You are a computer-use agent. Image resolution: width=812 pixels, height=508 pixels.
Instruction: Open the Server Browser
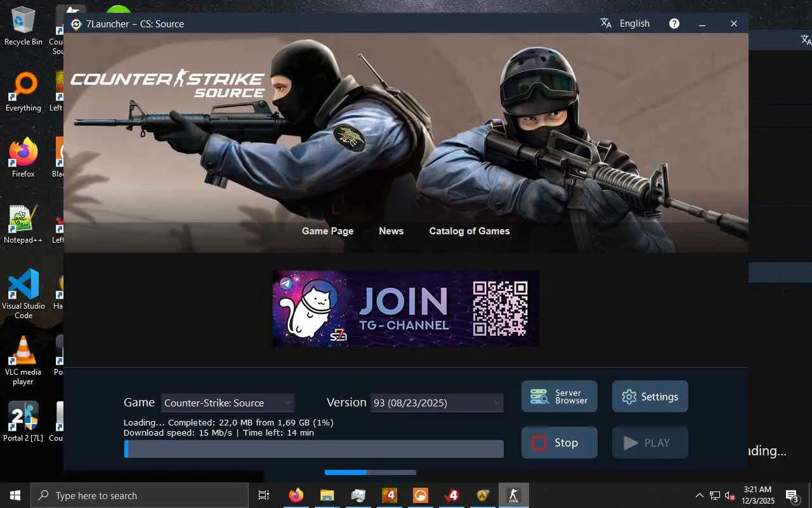(x=560, y=396)
